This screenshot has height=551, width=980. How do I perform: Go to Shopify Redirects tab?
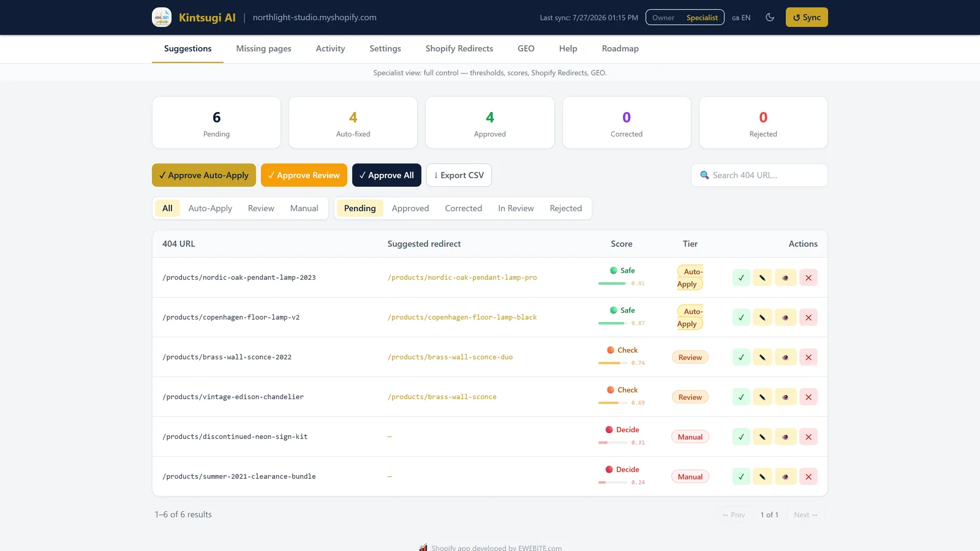(x=459, y=48)
